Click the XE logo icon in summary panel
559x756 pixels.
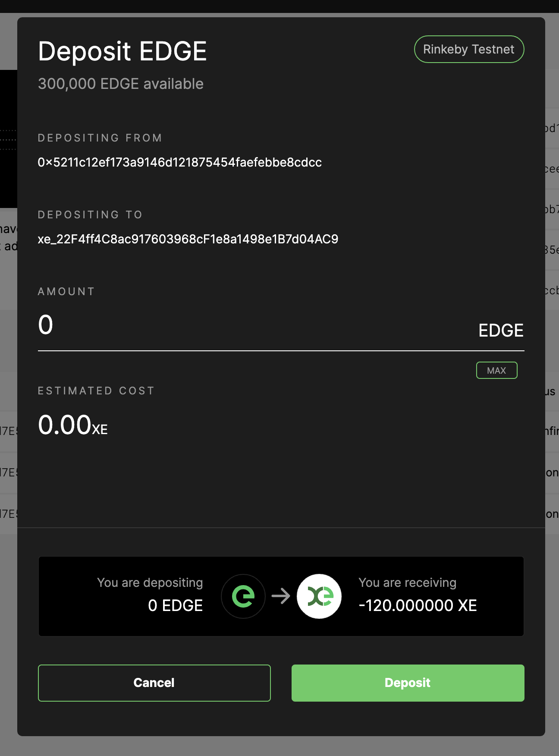coord(319,596)
